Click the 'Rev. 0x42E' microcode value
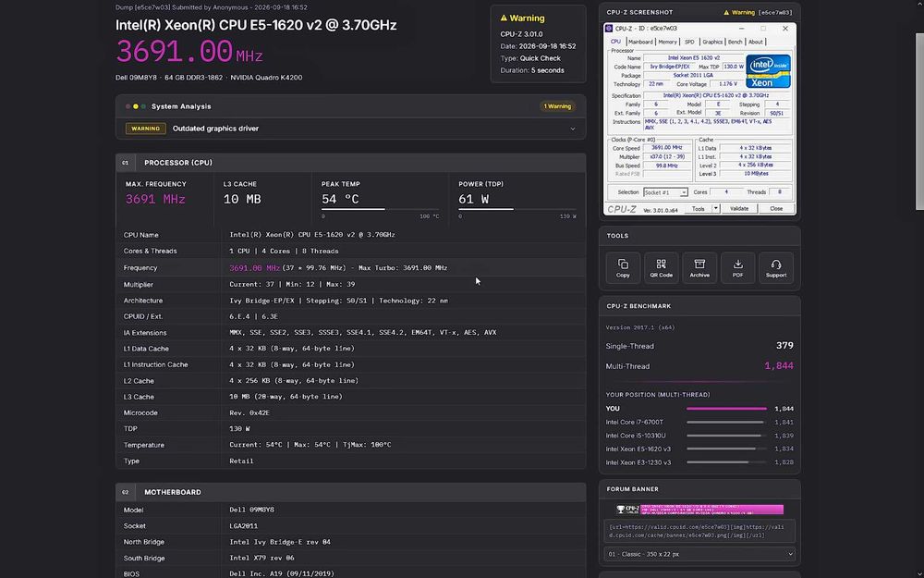 point(249,412)
